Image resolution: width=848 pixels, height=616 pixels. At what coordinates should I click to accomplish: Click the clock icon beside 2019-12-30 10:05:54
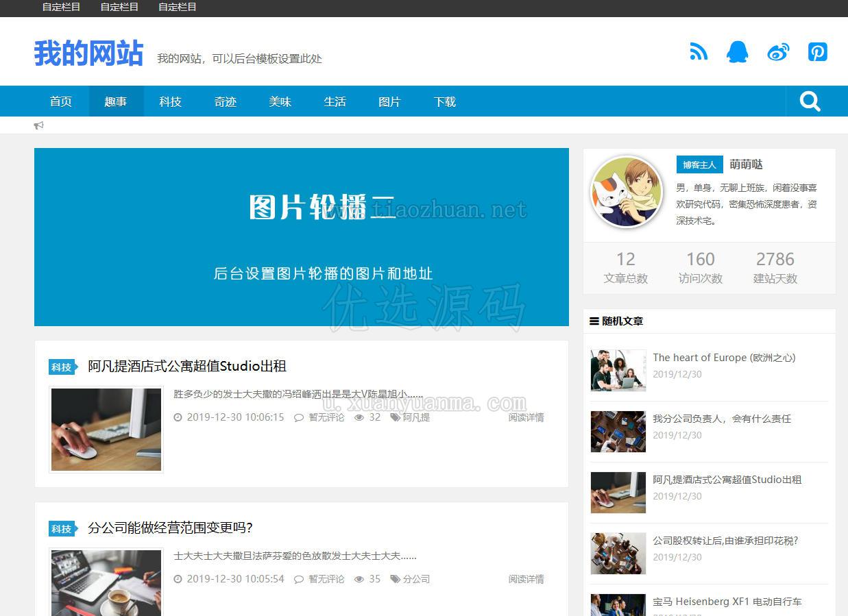click(x=178, y=579)
